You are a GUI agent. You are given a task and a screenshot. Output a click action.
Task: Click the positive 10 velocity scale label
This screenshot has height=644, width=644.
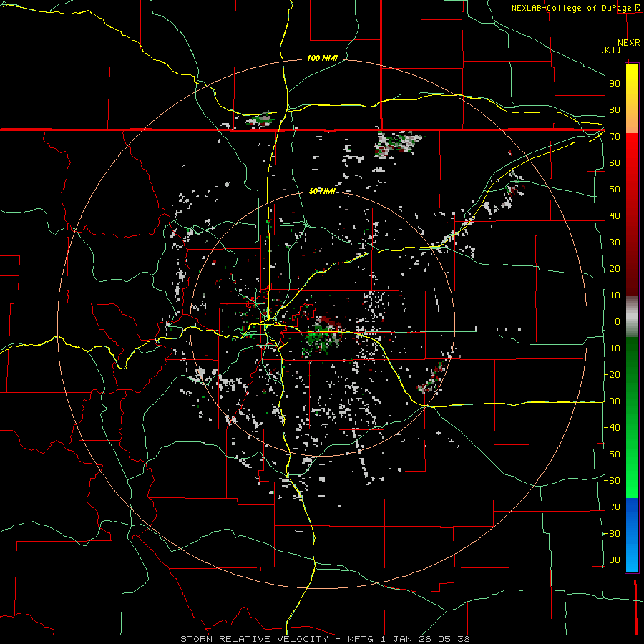(615, 296)
